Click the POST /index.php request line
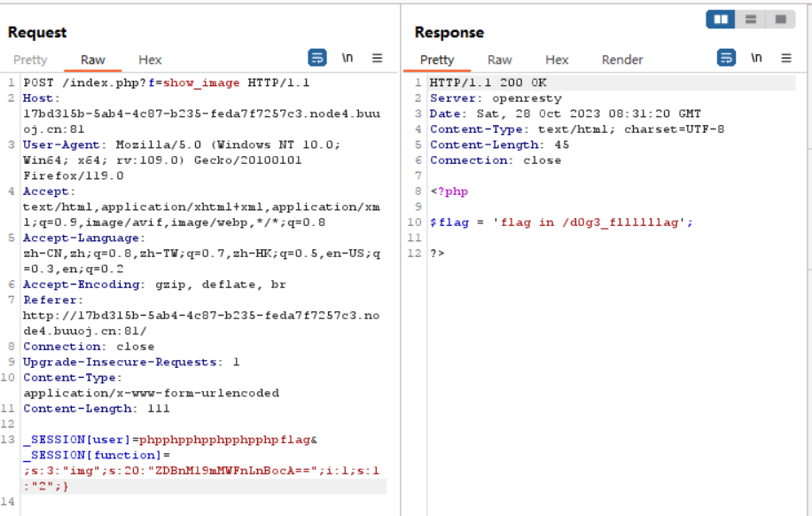The height and width of the screenshot is (516, 812). coord(167,82)
